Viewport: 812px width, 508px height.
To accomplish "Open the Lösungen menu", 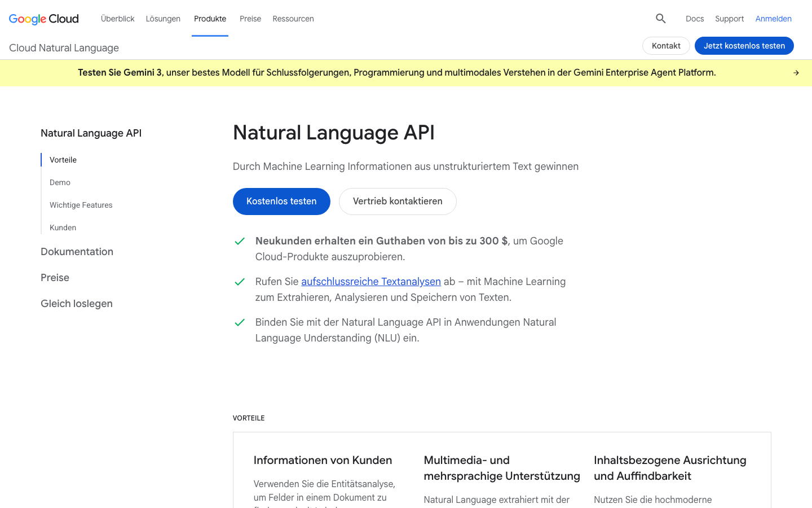I will (163, 19).
